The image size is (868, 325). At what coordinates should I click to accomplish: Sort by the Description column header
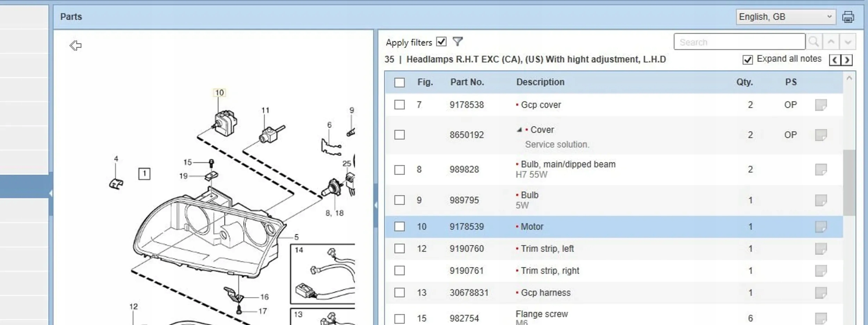(540, 82)
